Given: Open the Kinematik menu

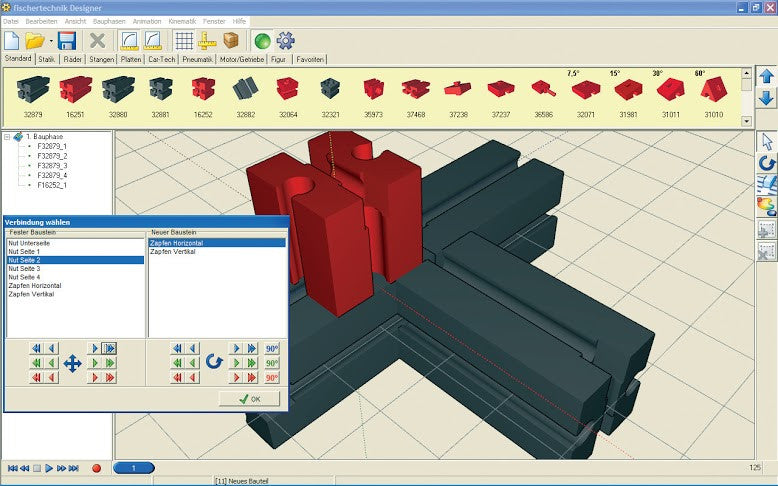Looking at the screenshot, I should tap(183, 20).
